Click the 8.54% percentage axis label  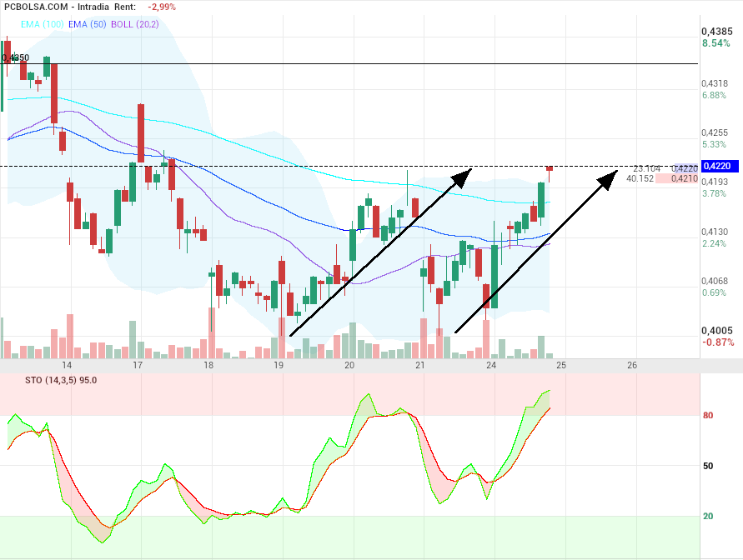(x=716, y=43)
